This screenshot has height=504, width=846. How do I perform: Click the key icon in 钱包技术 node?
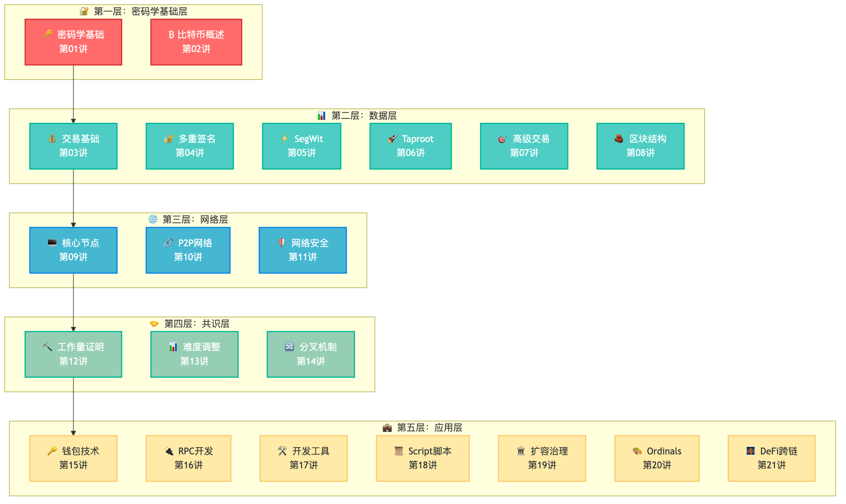pyautogui.click(x=52, y=451)
